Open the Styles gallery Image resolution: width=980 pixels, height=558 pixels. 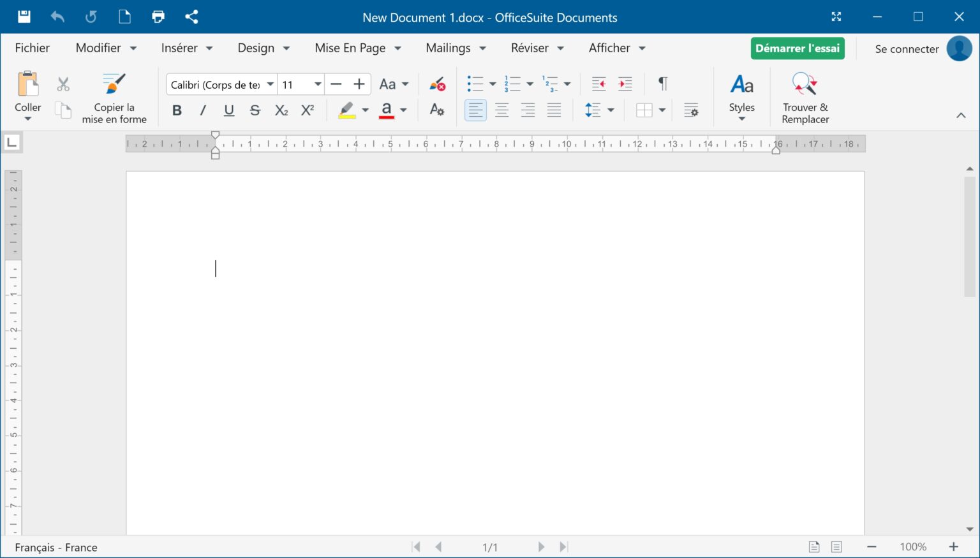point(742,97)
